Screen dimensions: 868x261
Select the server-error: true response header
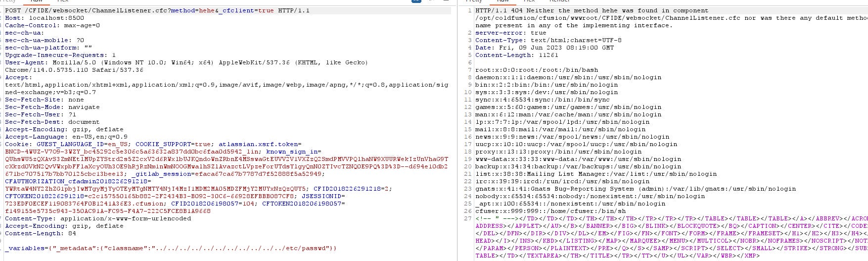point(511,33)
